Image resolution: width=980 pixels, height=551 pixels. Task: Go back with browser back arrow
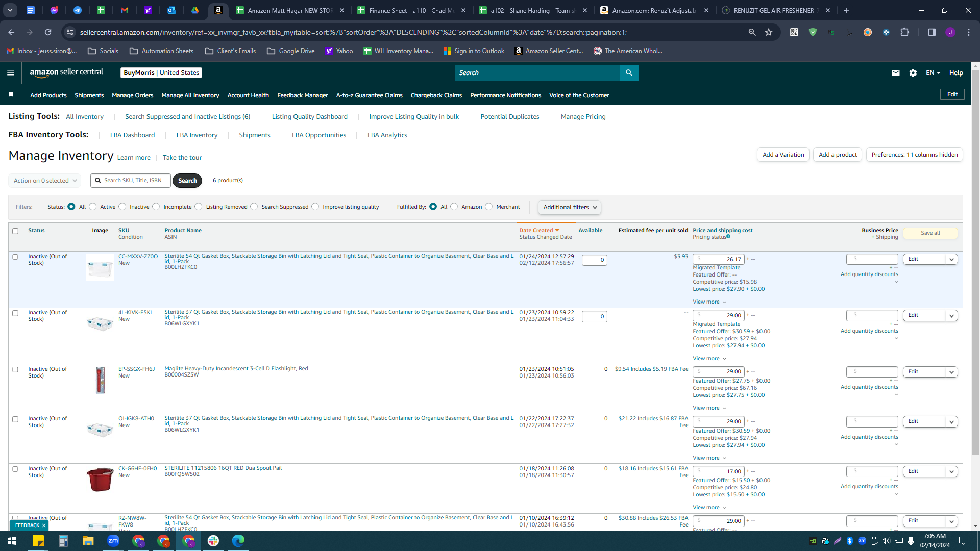tap(11, 32)
